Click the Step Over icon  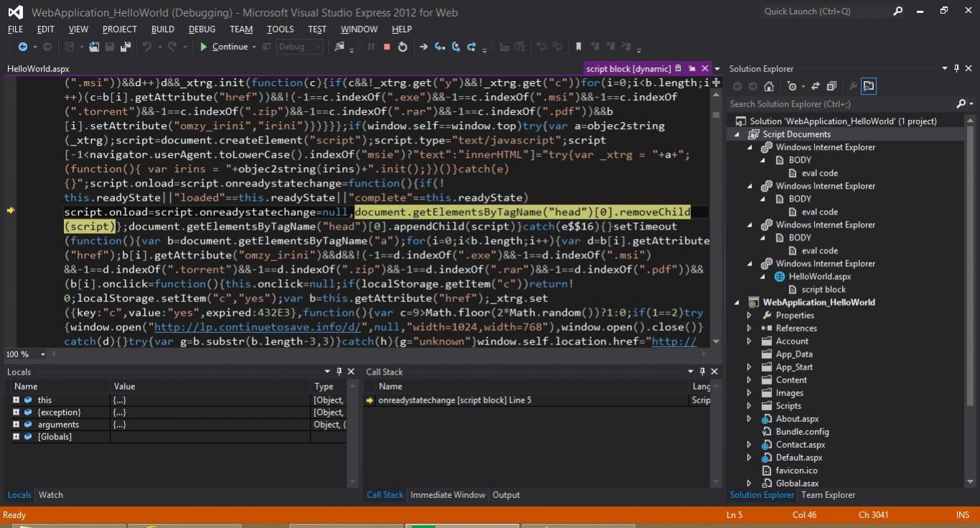[x=456, y=47]
